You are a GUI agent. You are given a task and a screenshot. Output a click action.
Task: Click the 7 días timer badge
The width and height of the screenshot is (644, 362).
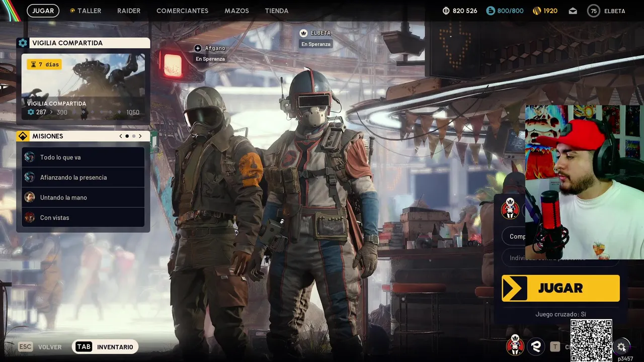(44, 64)
